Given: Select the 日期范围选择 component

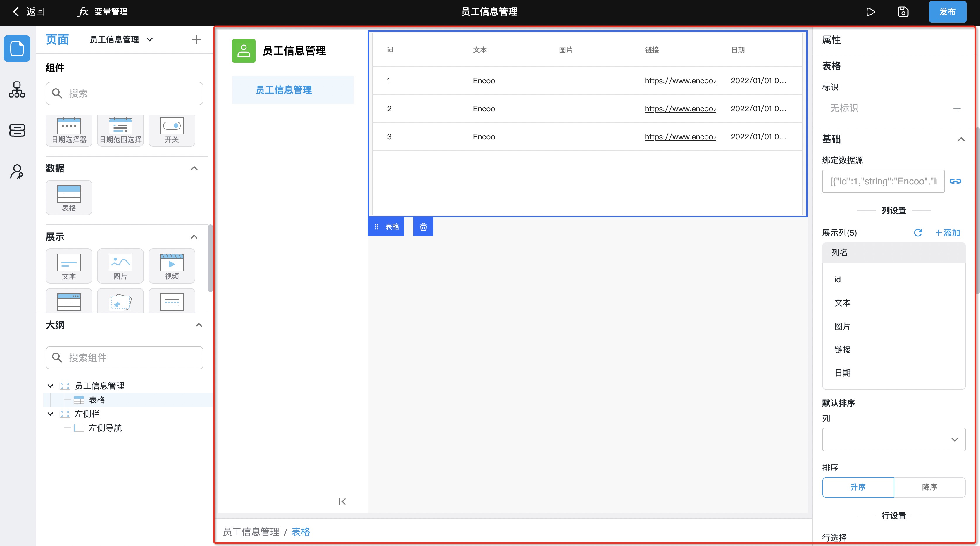Looking at the screenshot, I should point(120,130).
